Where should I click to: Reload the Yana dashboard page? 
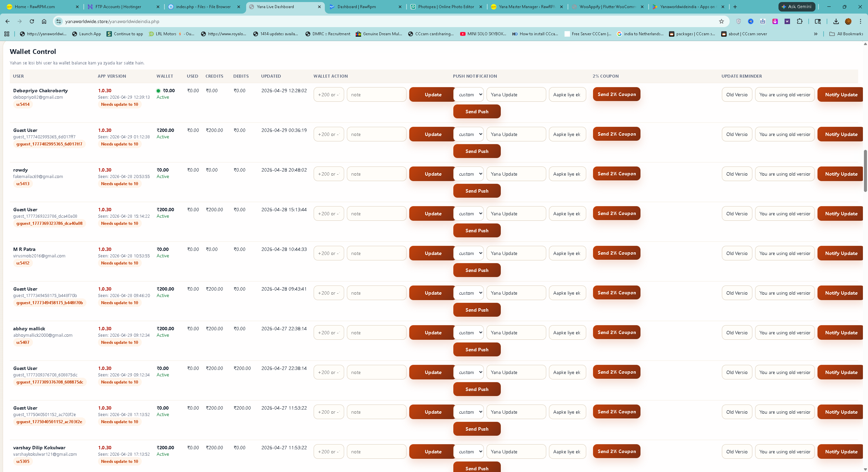(x=32, y=21)
